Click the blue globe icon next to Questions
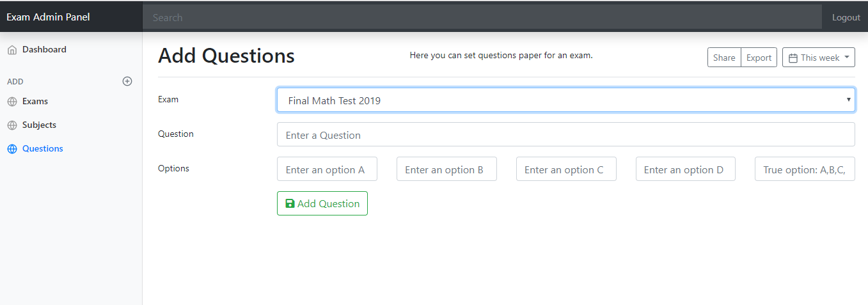The height and width of the screenshot is (305, 868). (x=12, y=149)
